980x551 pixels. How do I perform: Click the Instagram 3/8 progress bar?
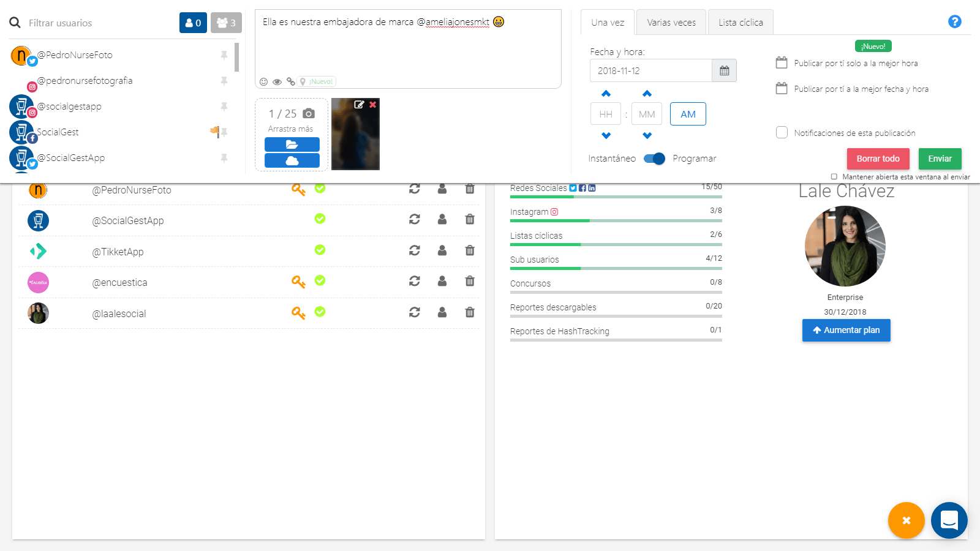616,220
